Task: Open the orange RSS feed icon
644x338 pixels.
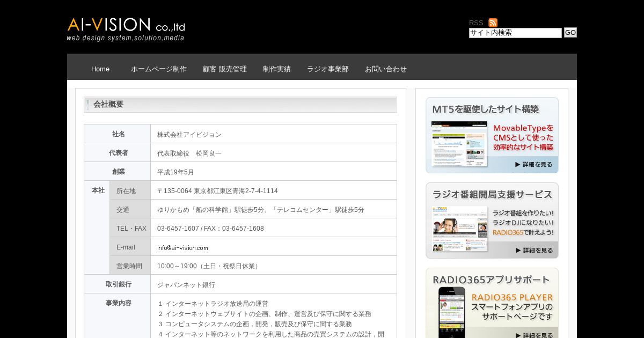Action: coord(493,23)
